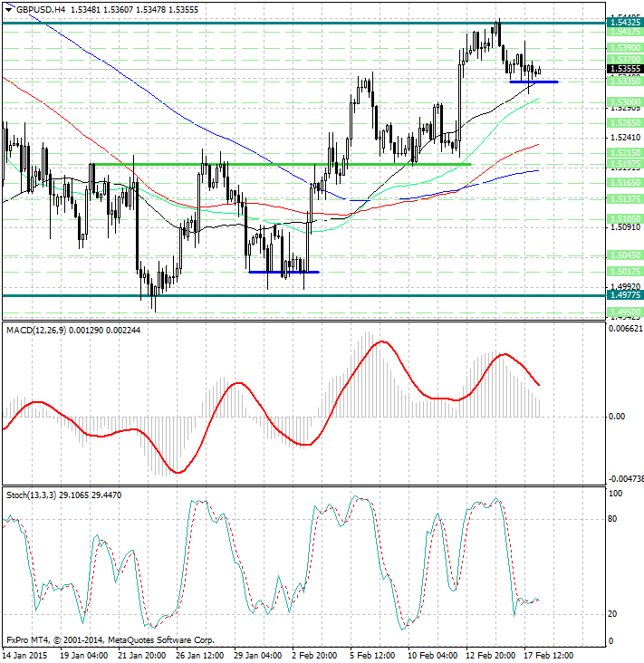Viewport: 644px width, 663px height.
Task: Click the 2 Feb 20:00 time label
Action: coord(315,656)
